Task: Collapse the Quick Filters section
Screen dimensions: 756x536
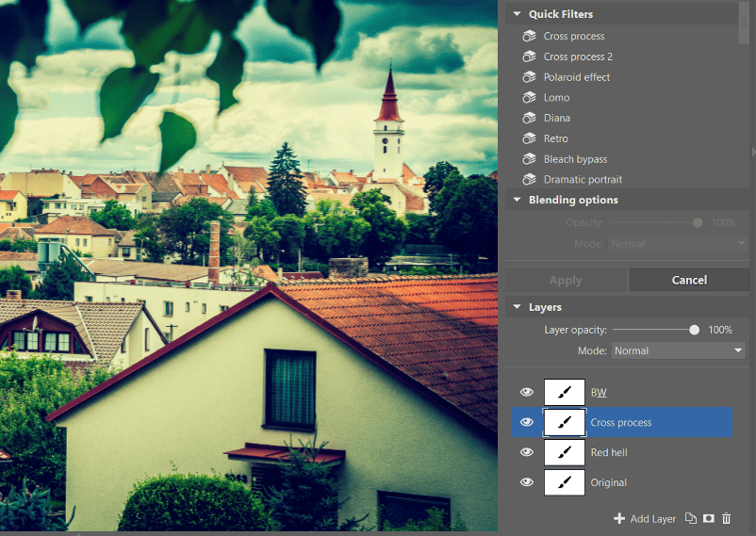Action: 516,14
